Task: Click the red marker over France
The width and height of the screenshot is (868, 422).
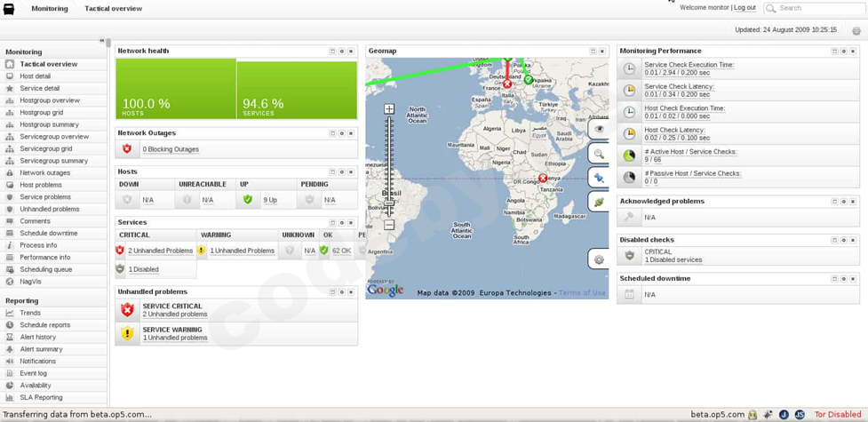Action: click(x=507, y=84)
